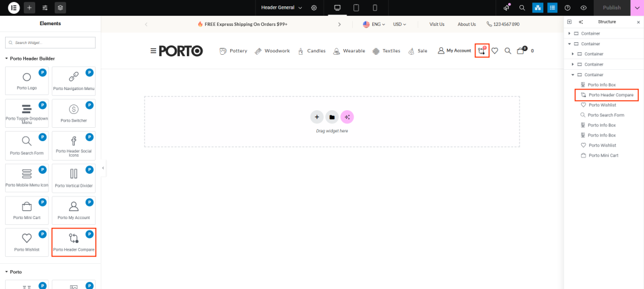Collapse the Porto Header Builder section
Image resolution: width=644 pixels, height=289 pixels.
pyautogui.click(x=8, y=59)
